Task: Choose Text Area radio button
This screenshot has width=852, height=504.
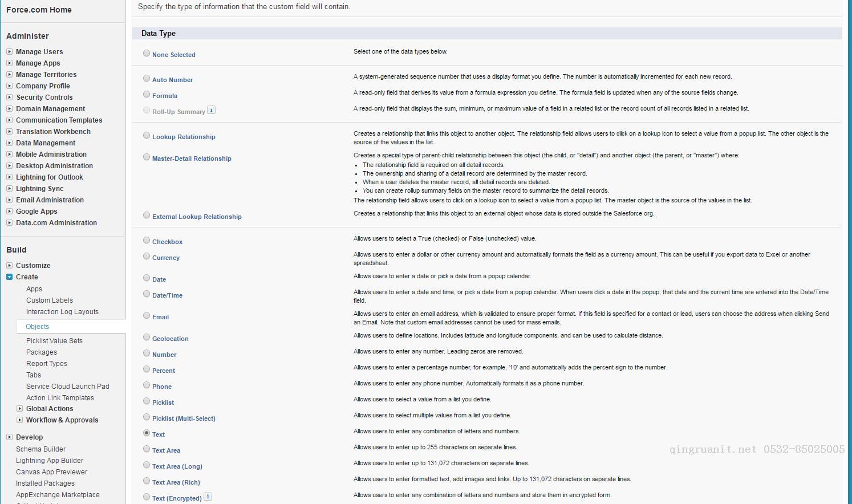Action: coord(147,449)
